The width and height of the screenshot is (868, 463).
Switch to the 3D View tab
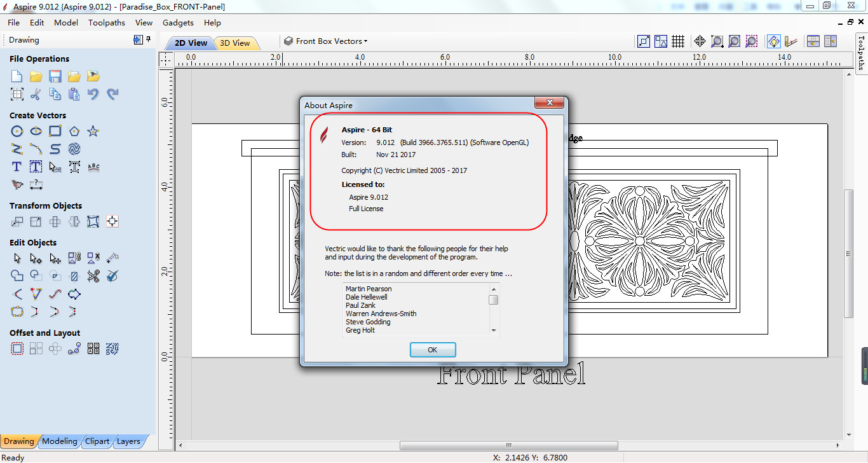(x=235, y=43)
